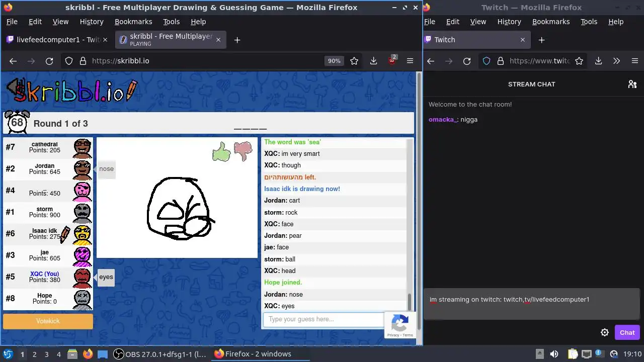Viewport: 644px width, 362px height.
Task: Open File menu in skribbl Firefox window
Action: [12, 22]
